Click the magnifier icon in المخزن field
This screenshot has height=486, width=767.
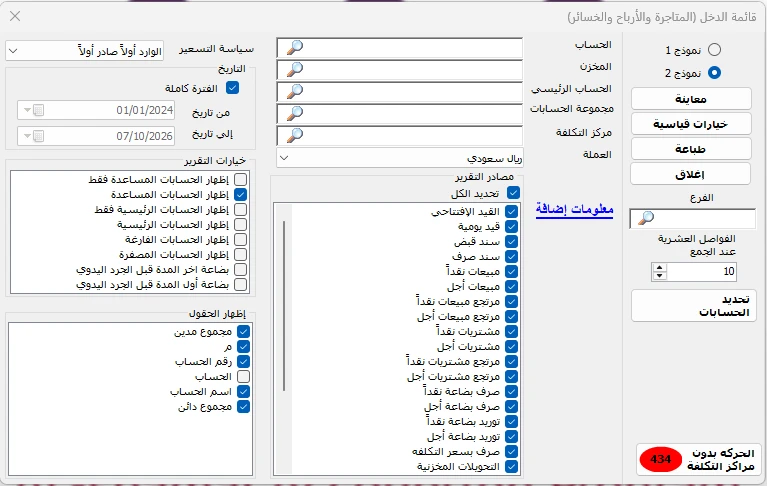(x=294, y=69)
